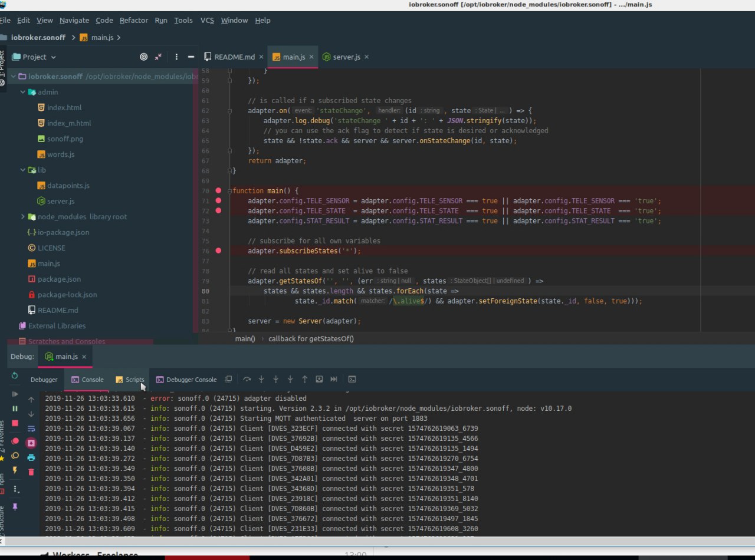This screenshot has height=560, width=755.
Task: Resume program execution in Debug panel
Action: click(x=15, y=394)
